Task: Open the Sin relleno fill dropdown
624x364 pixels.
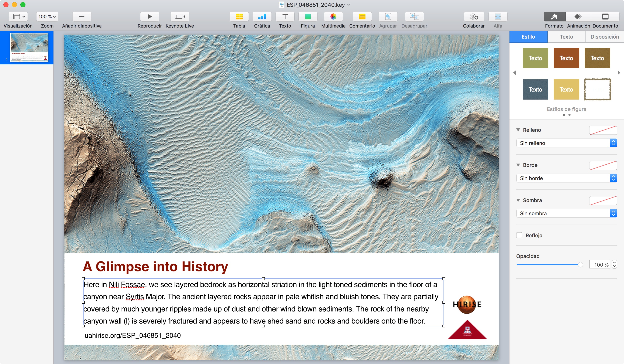Action: coord(567,143)
